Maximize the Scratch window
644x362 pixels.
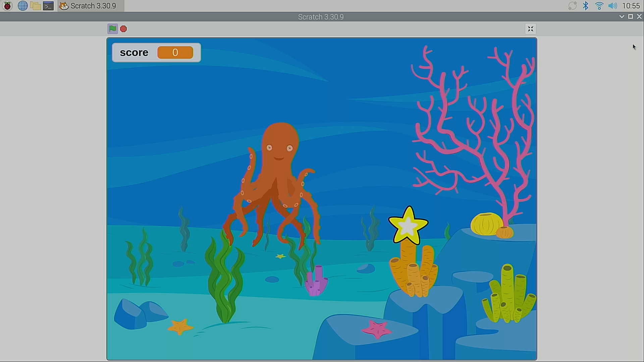(x=631, y=16)
